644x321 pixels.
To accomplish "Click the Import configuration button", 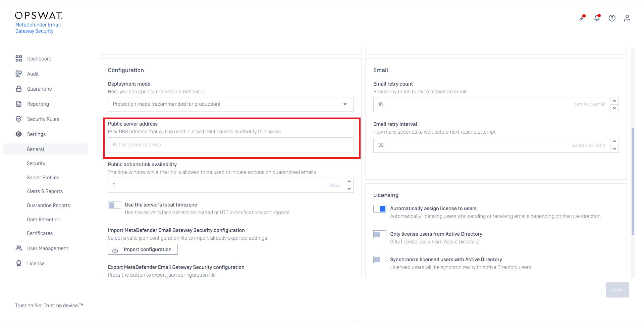I will 143,249.
